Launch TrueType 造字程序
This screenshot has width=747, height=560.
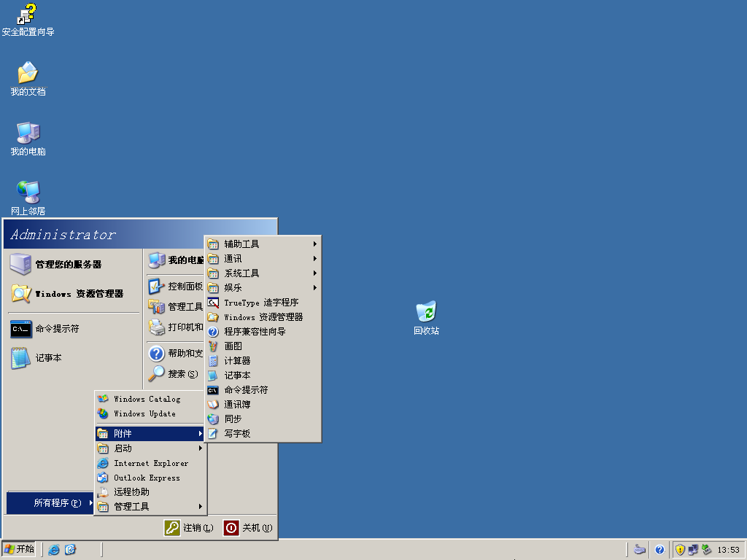(x=263, y=303)
